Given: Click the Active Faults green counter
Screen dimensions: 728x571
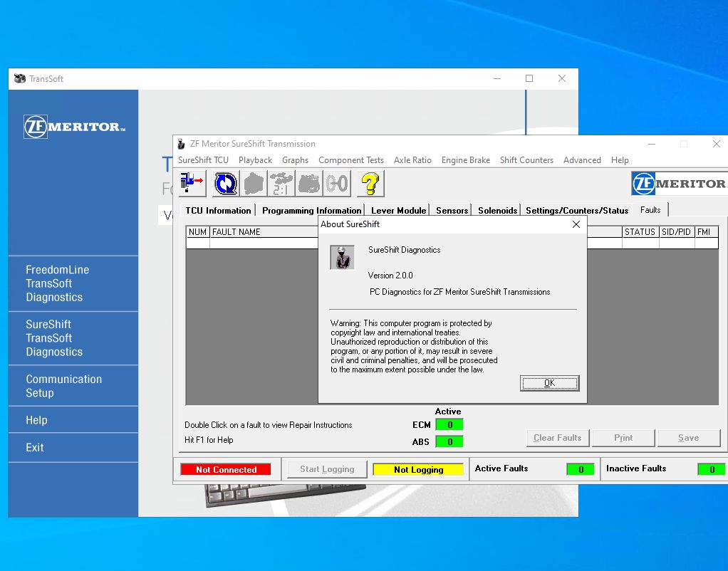Looking at the screenshot, I should coord(580,469).
